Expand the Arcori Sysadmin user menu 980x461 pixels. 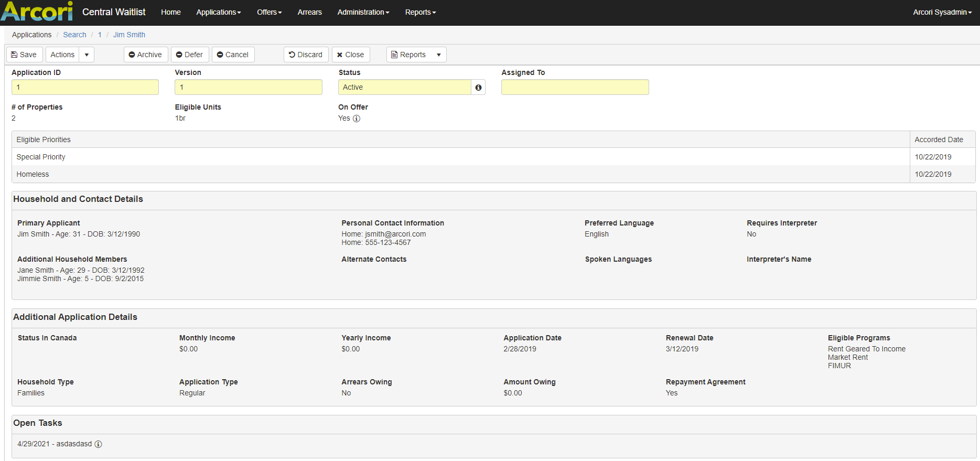[x=942, y=12]
